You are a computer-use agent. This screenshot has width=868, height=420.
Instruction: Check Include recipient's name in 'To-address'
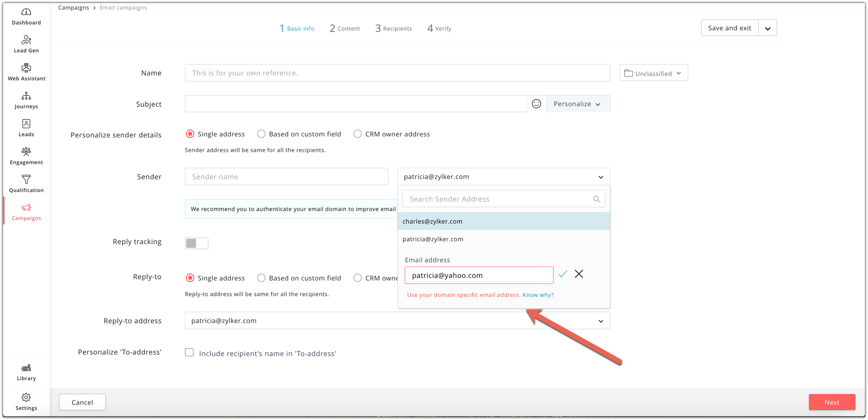click(190, 352)
